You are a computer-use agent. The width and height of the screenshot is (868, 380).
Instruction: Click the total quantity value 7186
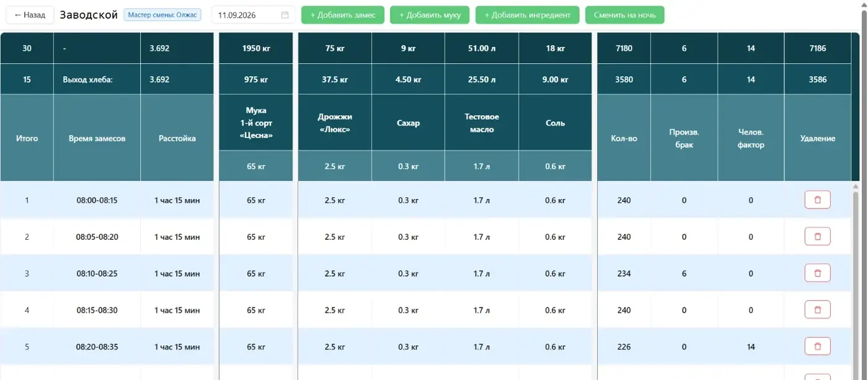[817, 48]
